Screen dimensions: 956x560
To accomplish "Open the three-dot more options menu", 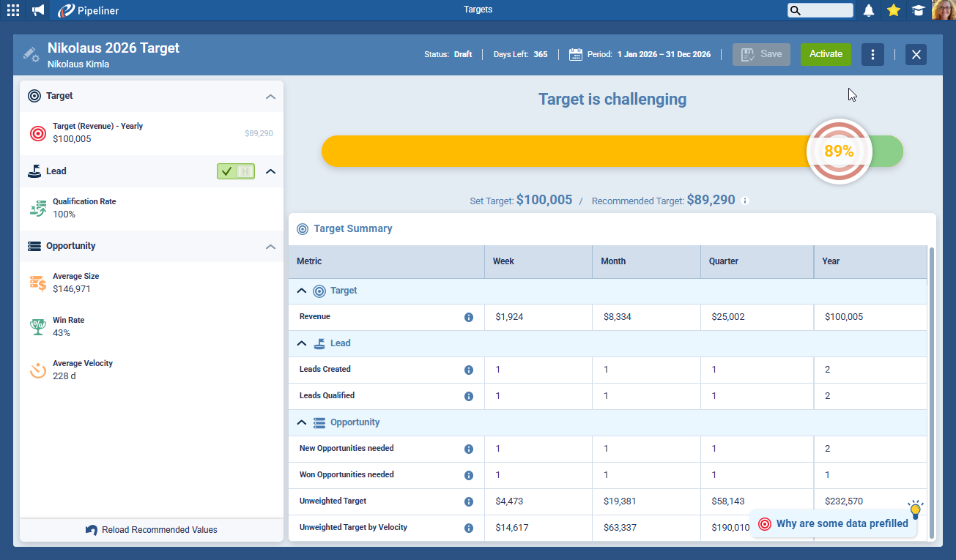I will click(872, 54).
